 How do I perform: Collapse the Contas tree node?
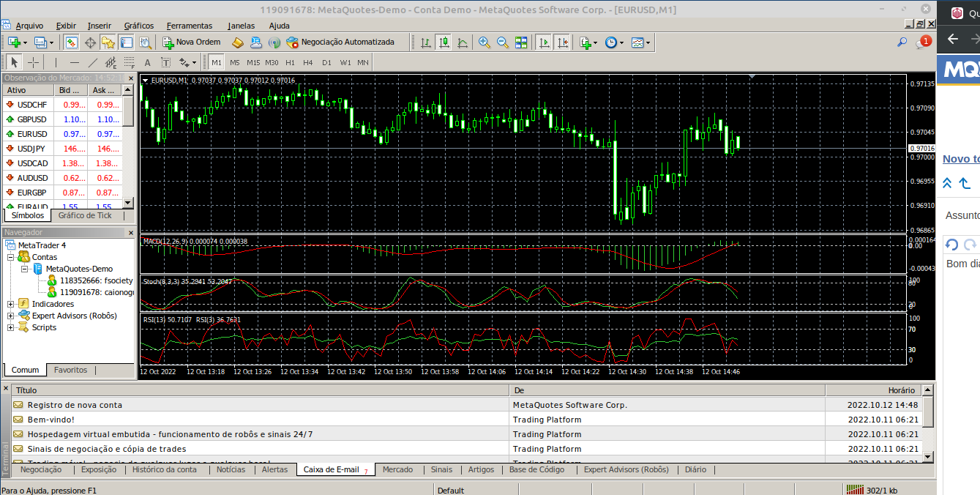(10, 257)
